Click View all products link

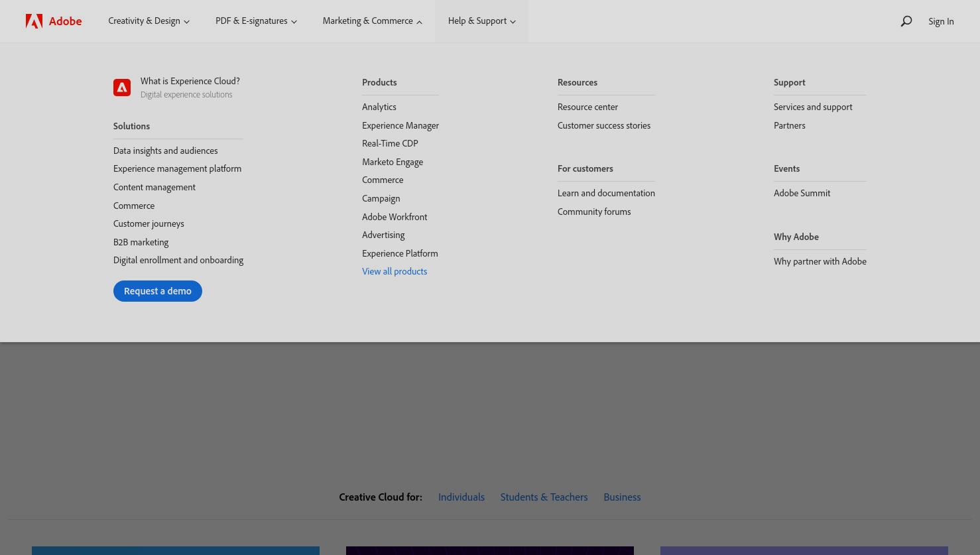tap(395, 271)
